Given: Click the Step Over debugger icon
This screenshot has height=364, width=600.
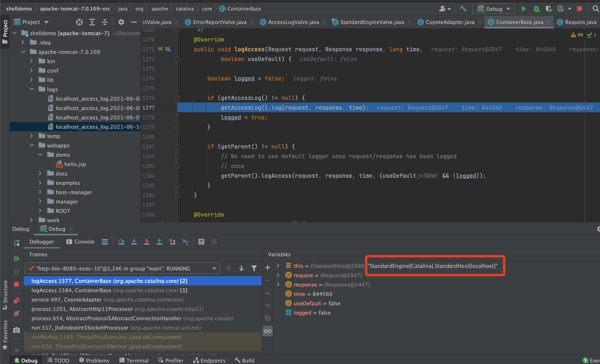Looking at the screenshot, I should click(x=121, y=242).
